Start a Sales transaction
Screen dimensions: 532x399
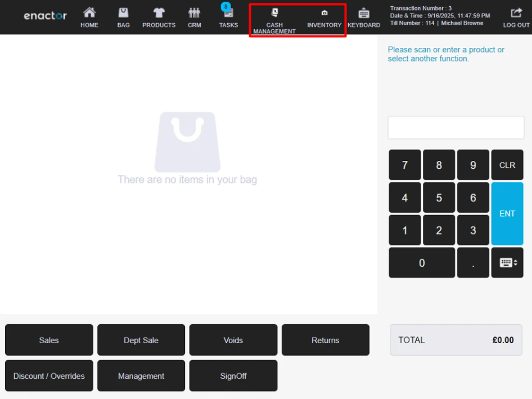tap(48, 340)
